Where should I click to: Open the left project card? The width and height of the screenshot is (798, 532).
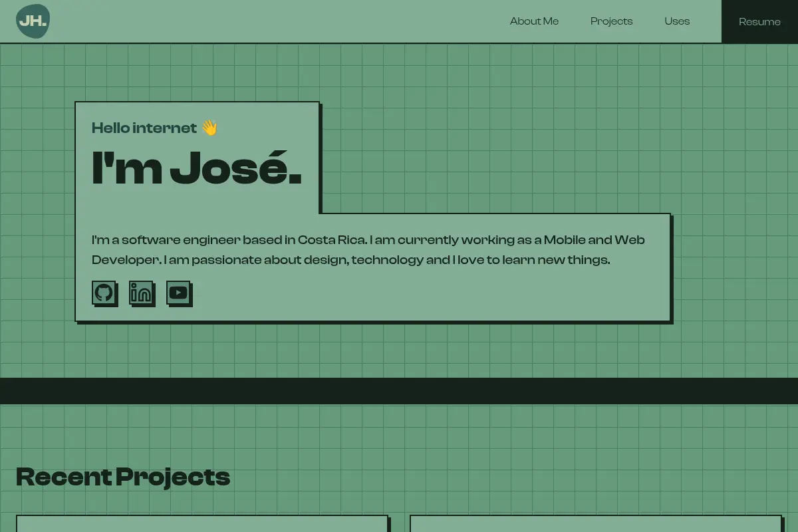(202, 523)
